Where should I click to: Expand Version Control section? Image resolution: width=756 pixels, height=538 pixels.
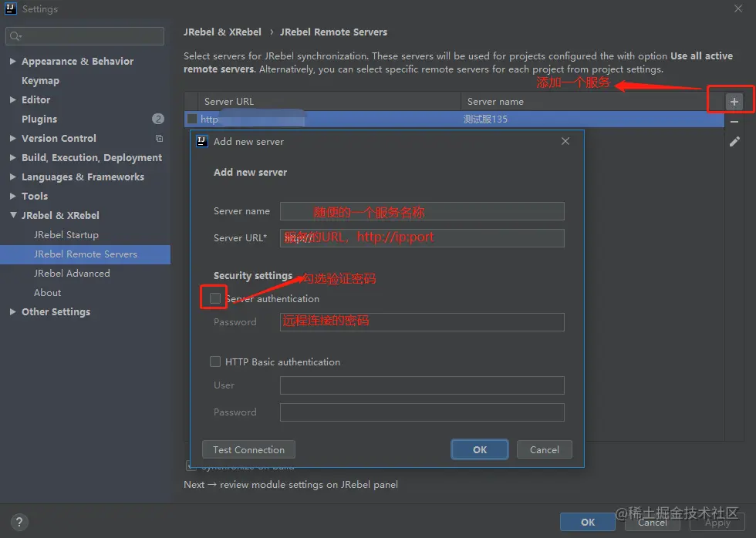(x=13, y=138)
